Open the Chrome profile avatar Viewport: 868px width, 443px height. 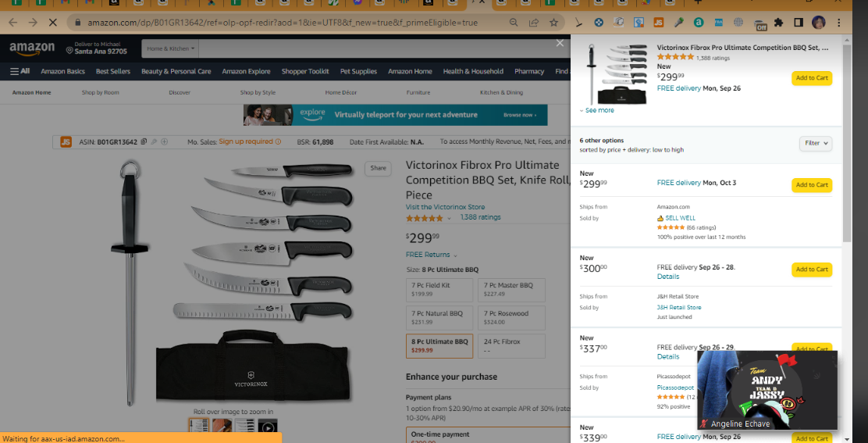tap(819, 23)
